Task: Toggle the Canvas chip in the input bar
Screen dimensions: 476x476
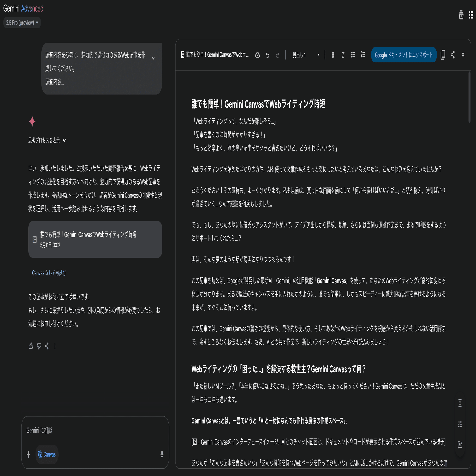Action: pyautogui.click(x=47, y=455)
